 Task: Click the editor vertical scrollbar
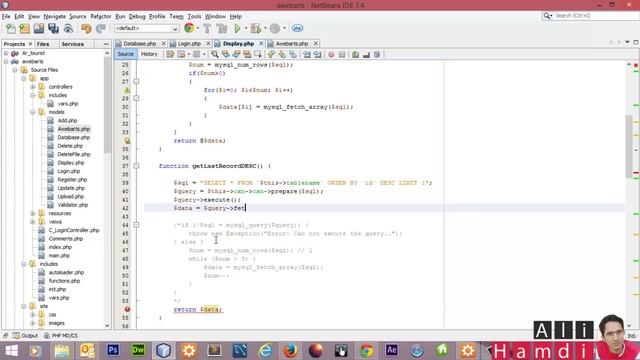[629, 147]
